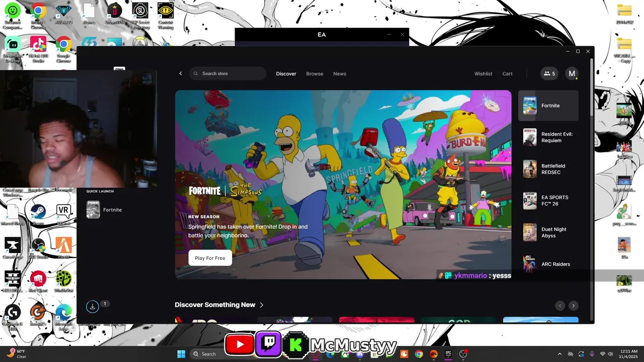Launch Fortnite from Quick Launch list
This screenshot has width=644, height=362.
pos(104,210)
